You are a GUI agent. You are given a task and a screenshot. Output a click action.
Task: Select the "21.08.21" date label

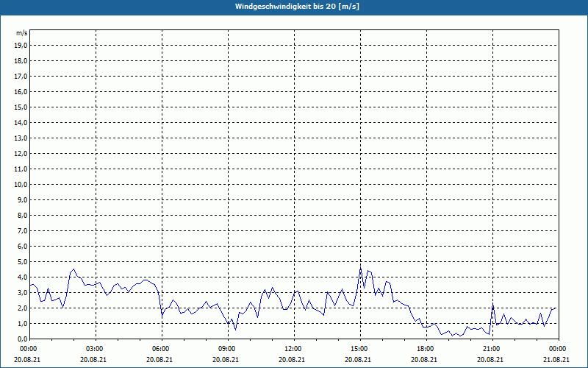pyautogui.click(x=556, y=359)
